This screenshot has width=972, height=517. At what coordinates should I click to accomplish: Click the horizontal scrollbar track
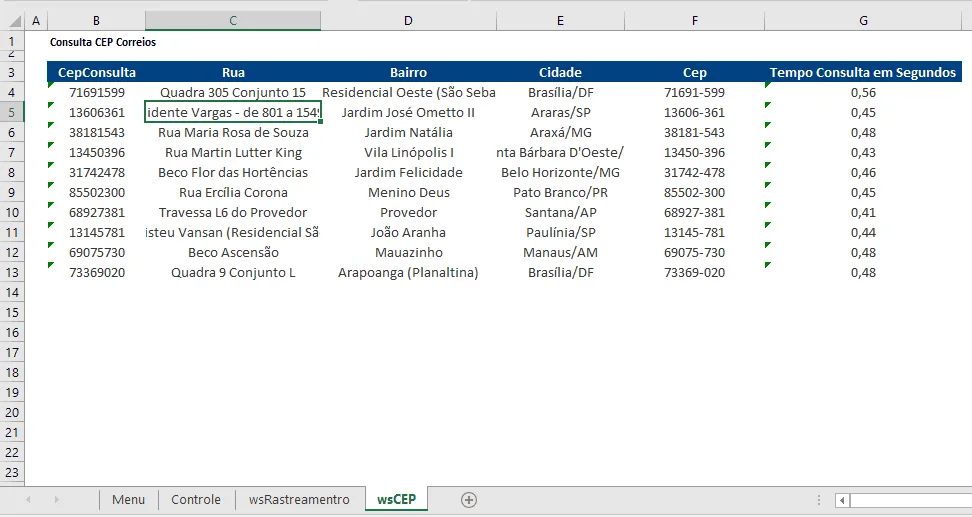(911, 500)
